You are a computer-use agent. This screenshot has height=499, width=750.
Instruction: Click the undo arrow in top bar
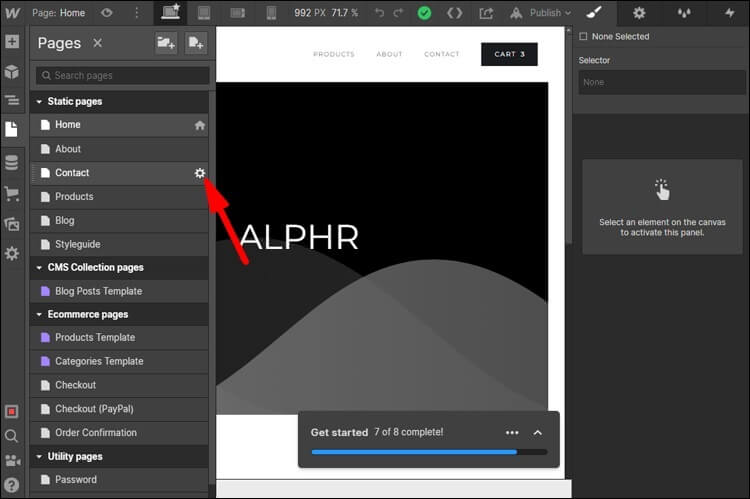tap(379, 13)
